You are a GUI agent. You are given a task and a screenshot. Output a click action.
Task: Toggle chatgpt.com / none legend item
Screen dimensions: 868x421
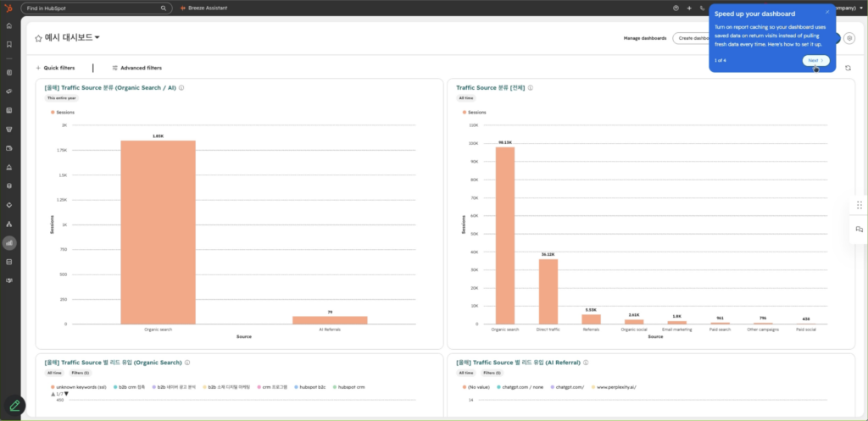point(521,387)
